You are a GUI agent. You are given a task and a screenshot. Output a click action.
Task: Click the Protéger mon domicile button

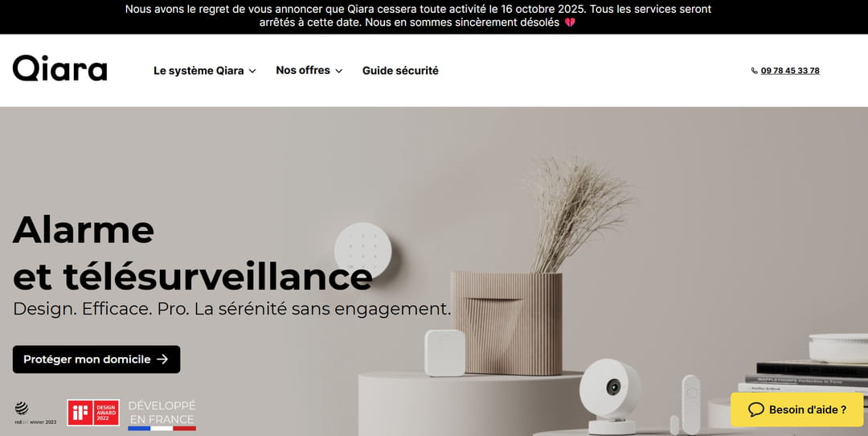point(96,360)
